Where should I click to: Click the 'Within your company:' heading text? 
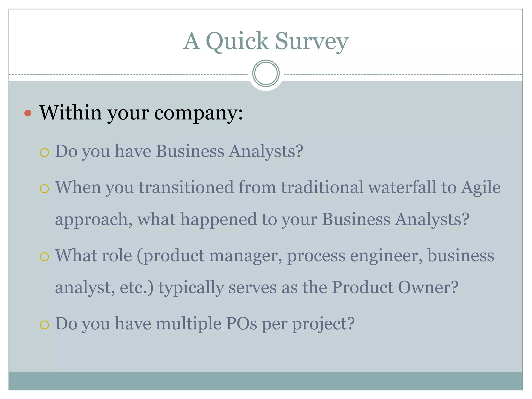tap(141, 113)
